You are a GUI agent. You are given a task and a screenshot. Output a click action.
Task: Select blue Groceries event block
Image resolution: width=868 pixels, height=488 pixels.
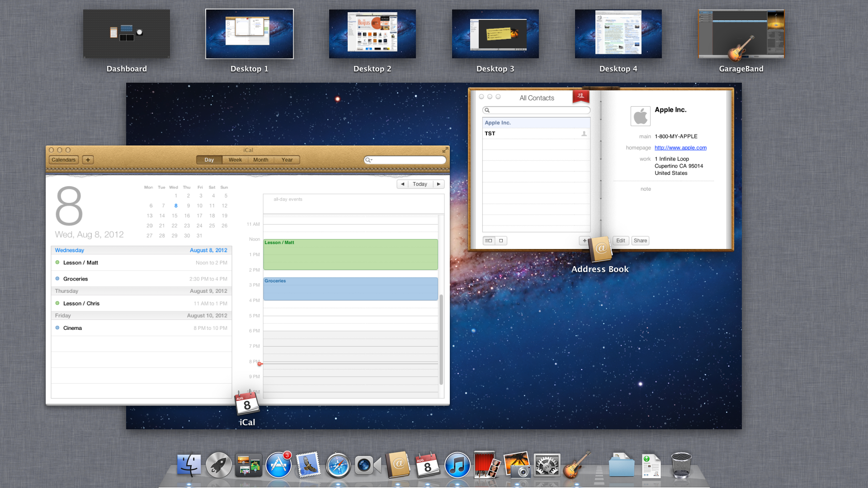point(350,289)
